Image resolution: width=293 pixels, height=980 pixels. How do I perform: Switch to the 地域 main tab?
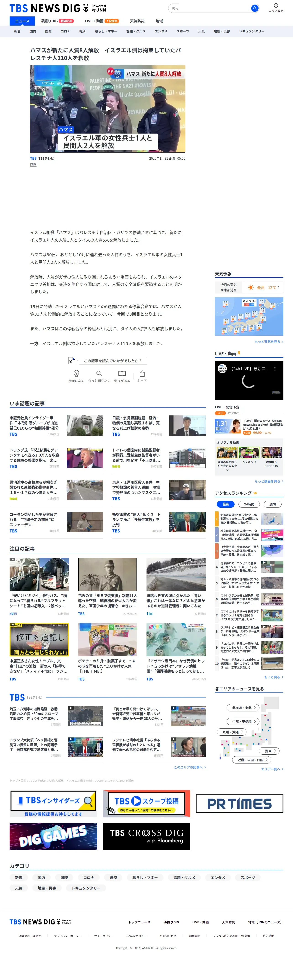tap(159, 21)
